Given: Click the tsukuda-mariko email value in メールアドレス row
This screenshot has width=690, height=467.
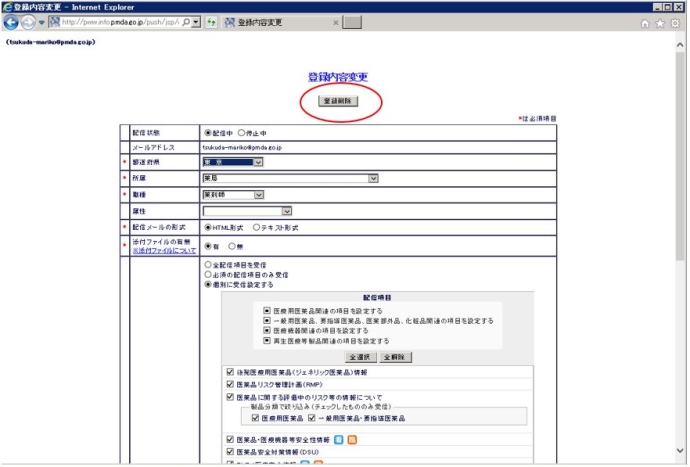Looking at the screenshot, I should click(242, 147).
